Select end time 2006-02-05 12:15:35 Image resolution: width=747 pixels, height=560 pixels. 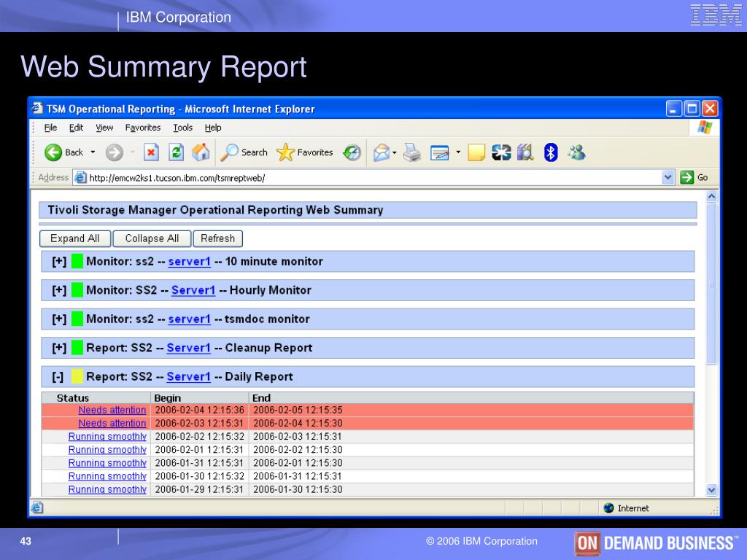(x=298, y=410)
